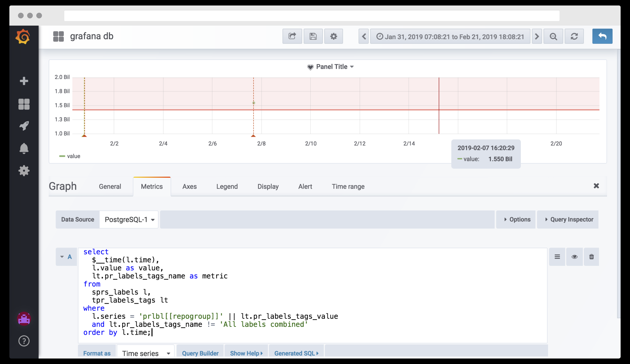Open the Alerting bell in sidebar
This screenshot has height=364, width=630.
(24, 148)
